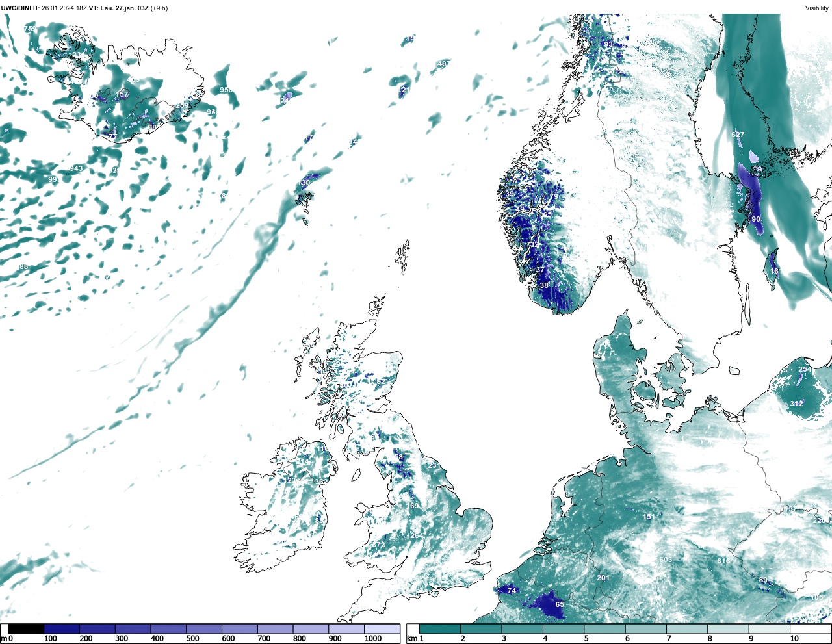832x644 pixels.
Task: Click the black 0–100 m legend swatch
Action: coord(27,629)
